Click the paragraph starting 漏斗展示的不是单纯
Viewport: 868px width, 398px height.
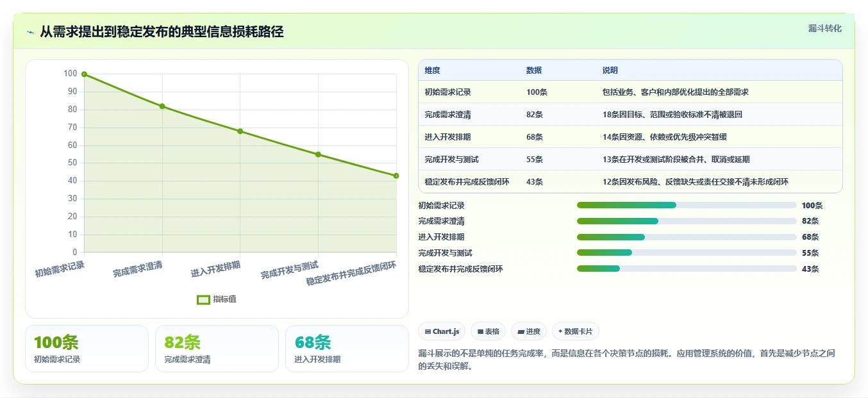tap(626, 360)
